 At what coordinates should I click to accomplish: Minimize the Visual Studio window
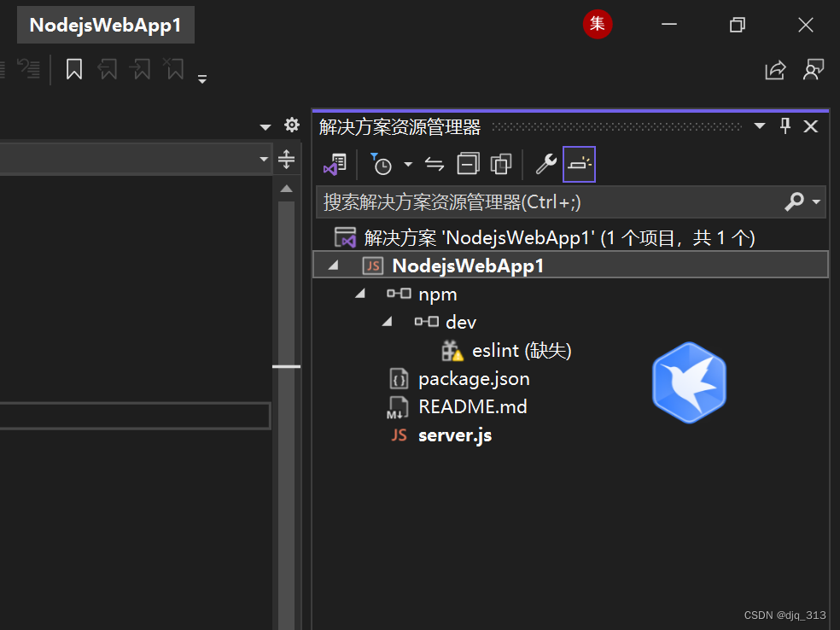click(669, 24)
